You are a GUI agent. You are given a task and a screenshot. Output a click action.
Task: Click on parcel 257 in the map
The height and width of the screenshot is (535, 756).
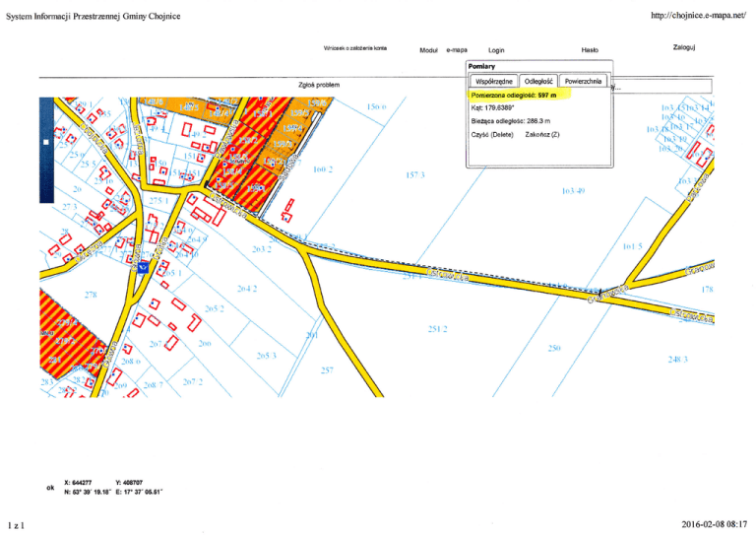[328, 370]
